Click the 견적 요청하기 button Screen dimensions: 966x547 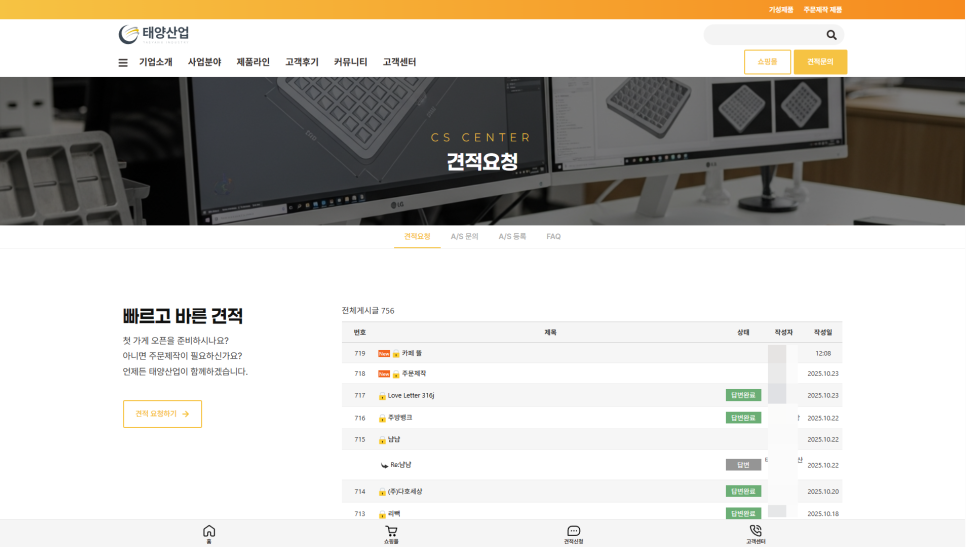pyautogui.click(x=162, y=414)
